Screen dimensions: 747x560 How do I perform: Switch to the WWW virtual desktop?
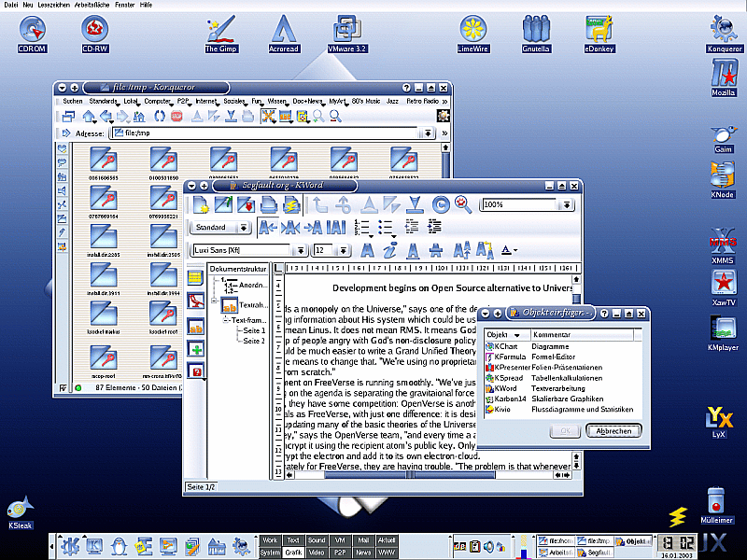(x=387, y=553)
